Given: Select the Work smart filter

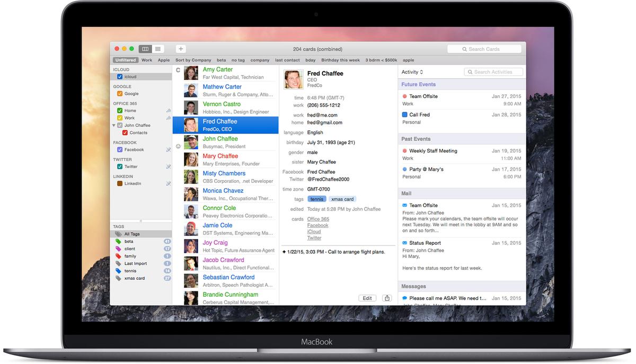Looking at the screenshot, I should (x=147, y=60).
